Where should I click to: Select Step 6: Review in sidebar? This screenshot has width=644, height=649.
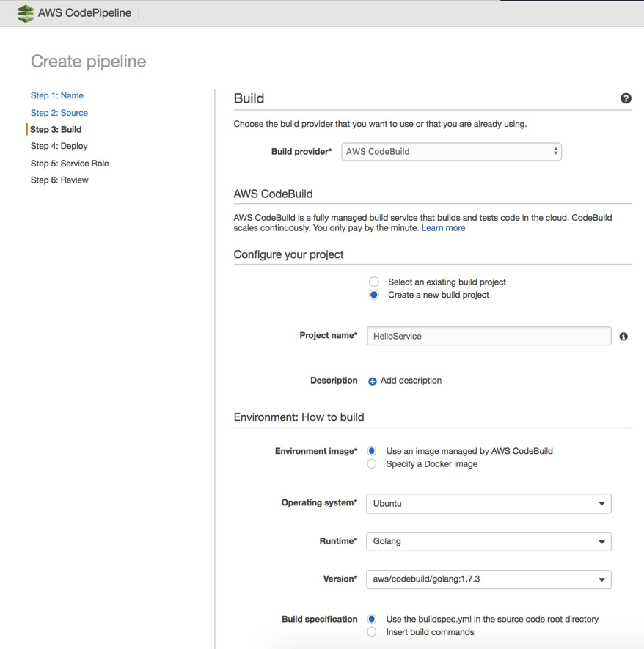(x=59, y=180)
